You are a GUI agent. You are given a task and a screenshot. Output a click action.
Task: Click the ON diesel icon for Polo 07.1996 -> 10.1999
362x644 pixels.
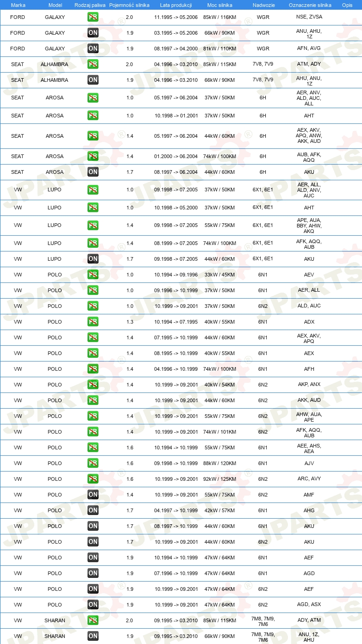tap(93, 573)
